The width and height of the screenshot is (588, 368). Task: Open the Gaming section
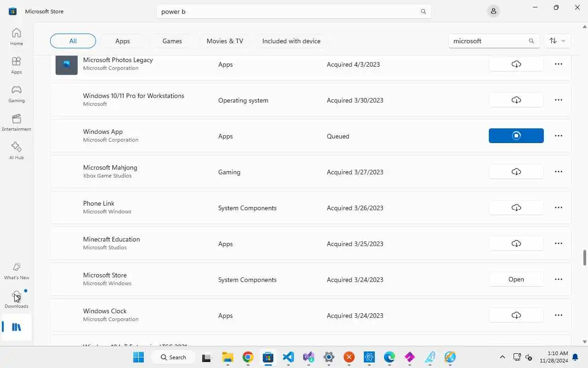(17, 94)
